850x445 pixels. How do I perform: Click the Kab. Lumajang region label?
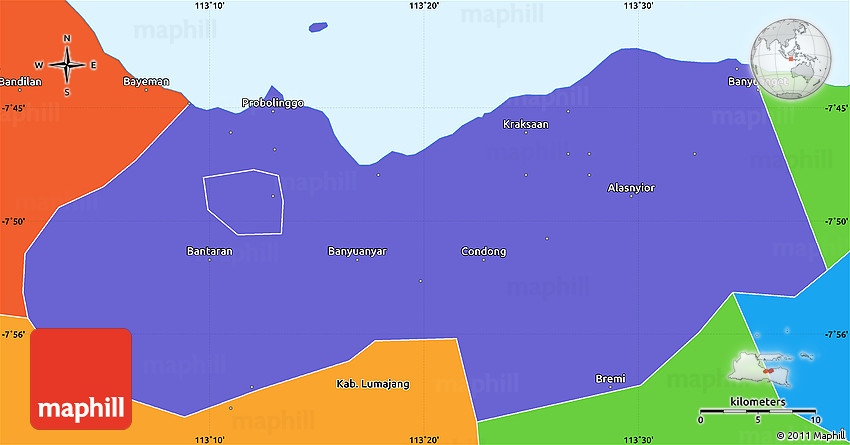372,384
